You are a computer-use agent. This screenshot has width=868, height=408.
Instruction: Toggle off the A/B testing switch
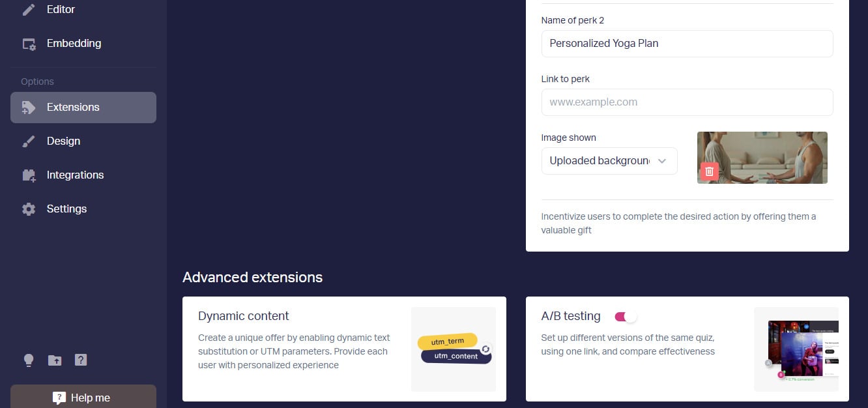point(625,317)
